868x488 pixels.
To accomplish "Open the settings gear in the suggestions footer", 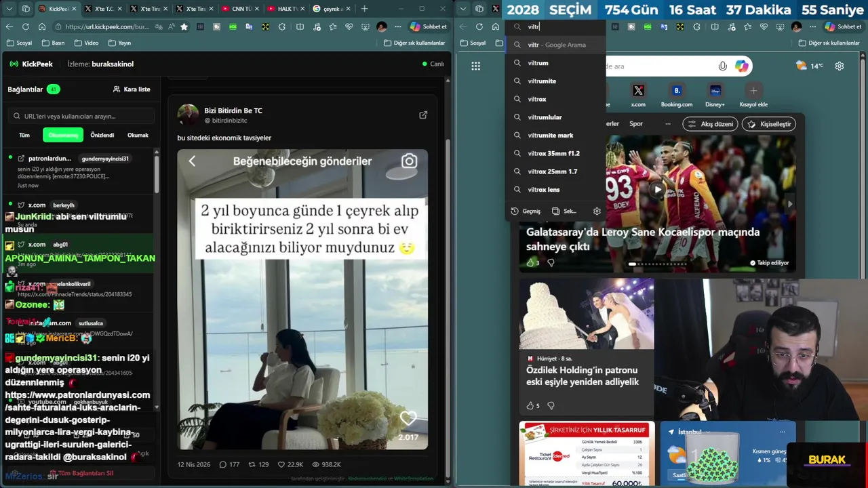I will pyautogui.click(x=597, y=211).
